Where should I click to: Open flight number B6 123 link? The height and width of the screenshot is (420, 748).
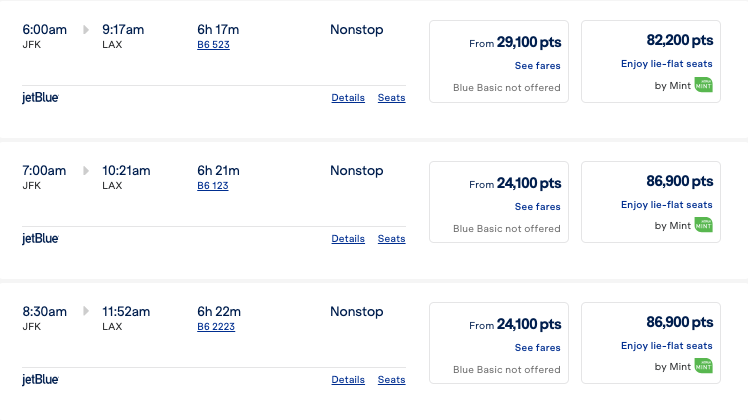tap(212, 186)
